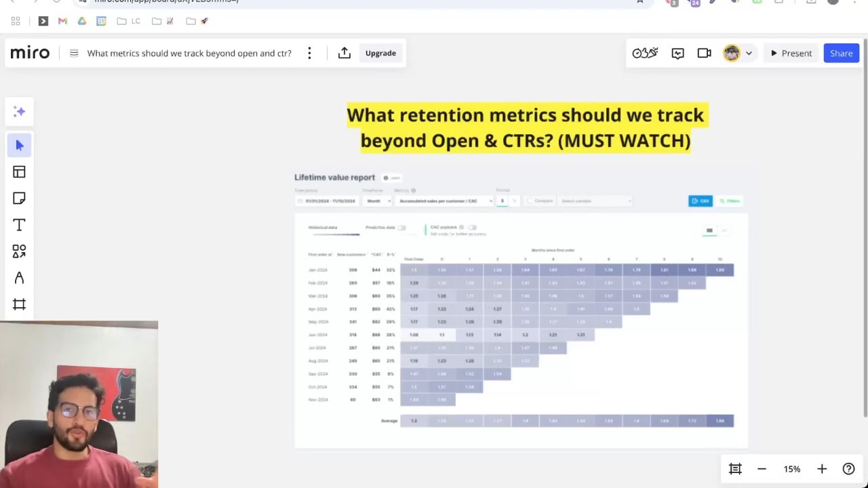Open the Google Calendar bookmark

pyautogui.click(x=101, y=21)
